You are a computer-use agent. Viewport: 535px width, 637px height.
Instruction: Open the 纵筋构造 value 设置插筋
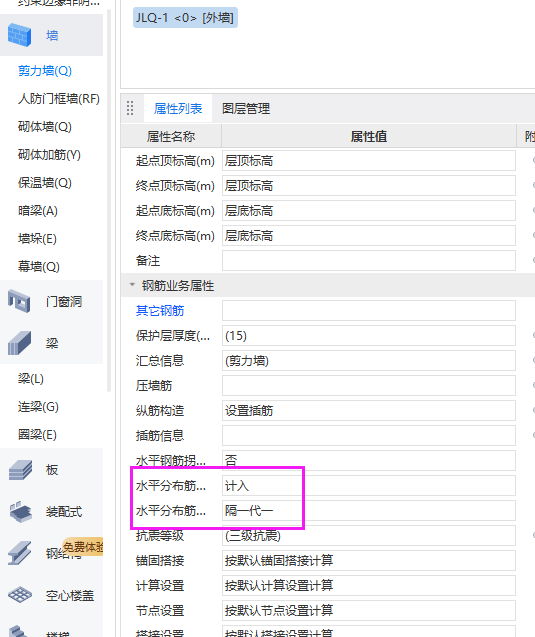(369, 411)
